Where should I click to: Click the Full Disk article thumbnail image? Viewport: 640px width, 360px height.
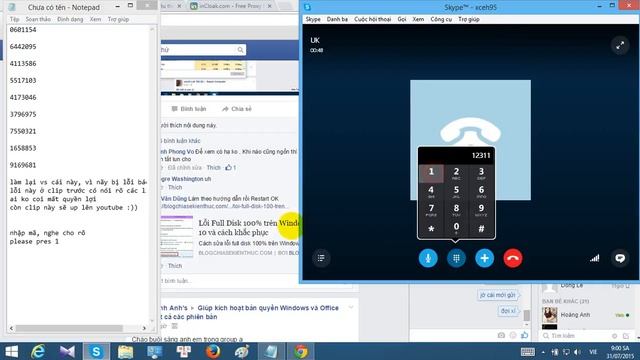(177, 237)
